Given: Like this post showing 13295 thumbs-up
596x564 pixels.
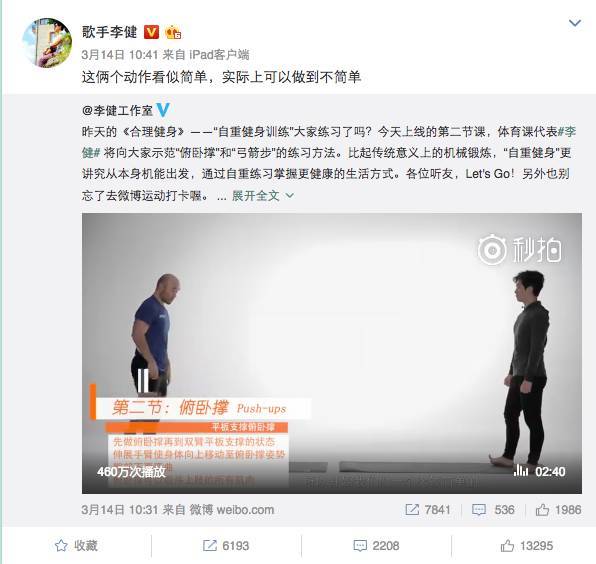Looking at the screenshot, I should coord(526,545).
